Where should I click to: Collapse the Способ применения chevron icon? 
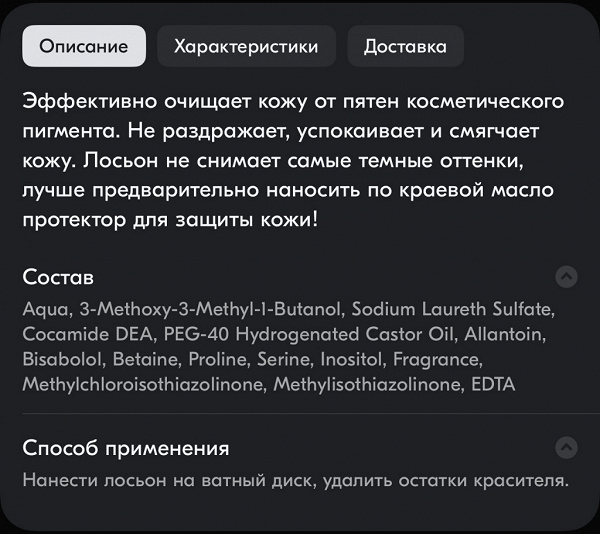(566, 447)
